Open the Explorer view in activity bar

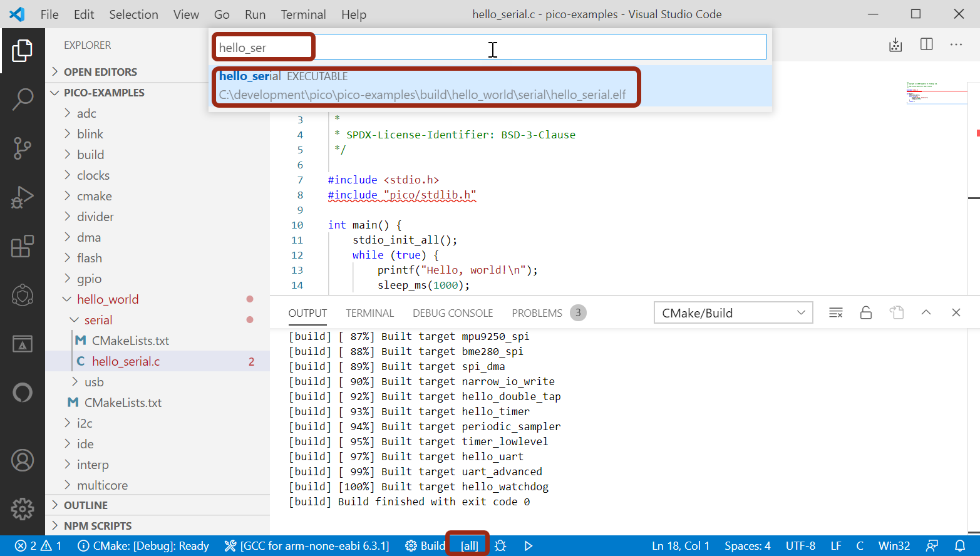tap(23, 51)
